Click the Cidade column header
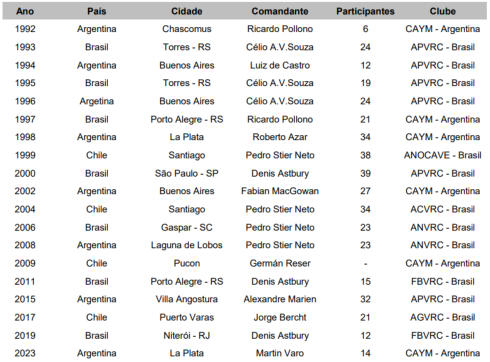Image resolution: width=490 pixels, height=362 pixels. click(187, 11)
